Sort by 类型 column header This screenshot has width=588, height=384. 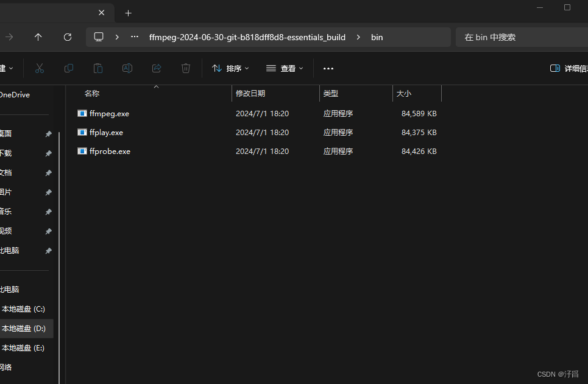[330, 94]
